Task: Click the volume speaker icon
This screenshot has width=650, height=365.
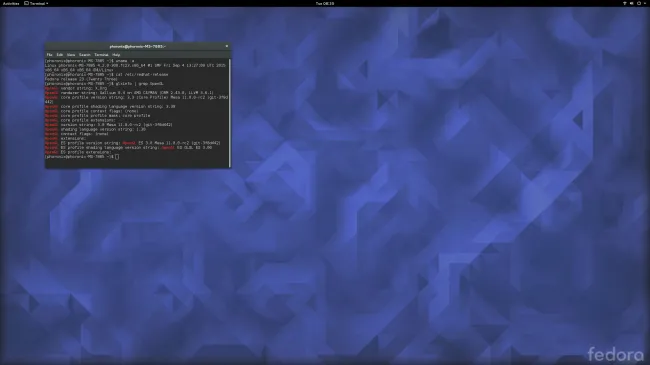Action: (631, 3)
